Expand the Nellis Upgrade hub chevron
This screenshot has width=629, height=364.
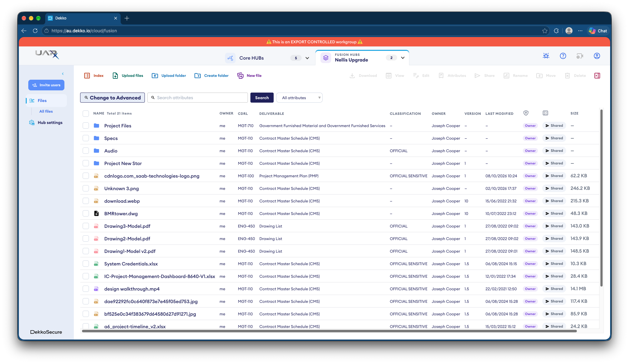point(403,58)
